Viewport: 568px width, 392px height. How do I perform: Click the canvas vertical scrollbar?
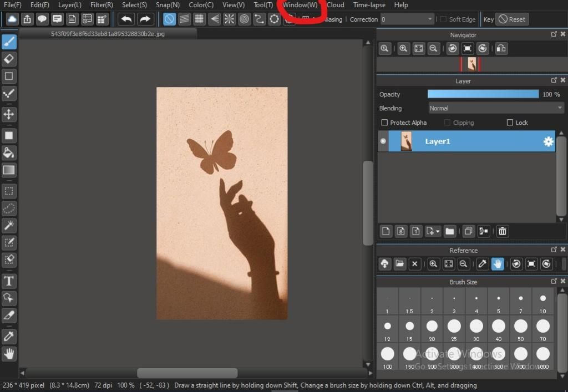coord(368,203)
